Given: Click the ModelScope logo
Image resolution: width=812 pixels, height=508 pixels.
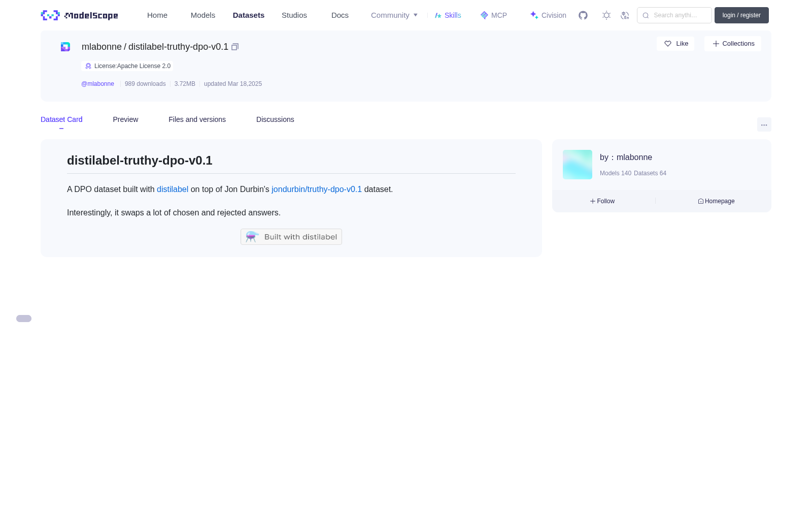Looking at the screenshot, I should pos(79,15).
